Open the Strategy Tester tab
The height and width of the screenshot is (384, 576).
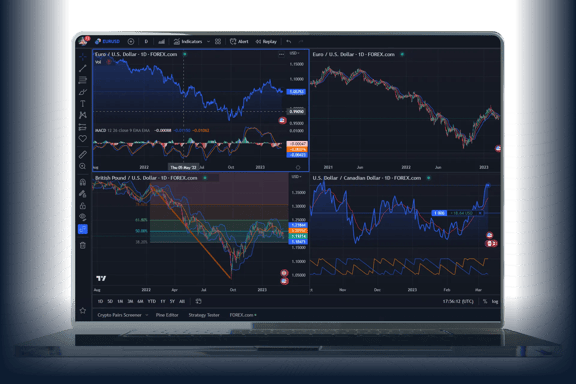pos(204,315)
